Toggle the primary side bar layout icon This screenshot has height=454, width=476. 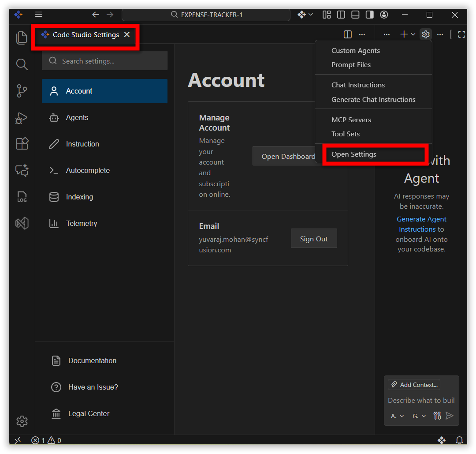(x=341, y=15)
